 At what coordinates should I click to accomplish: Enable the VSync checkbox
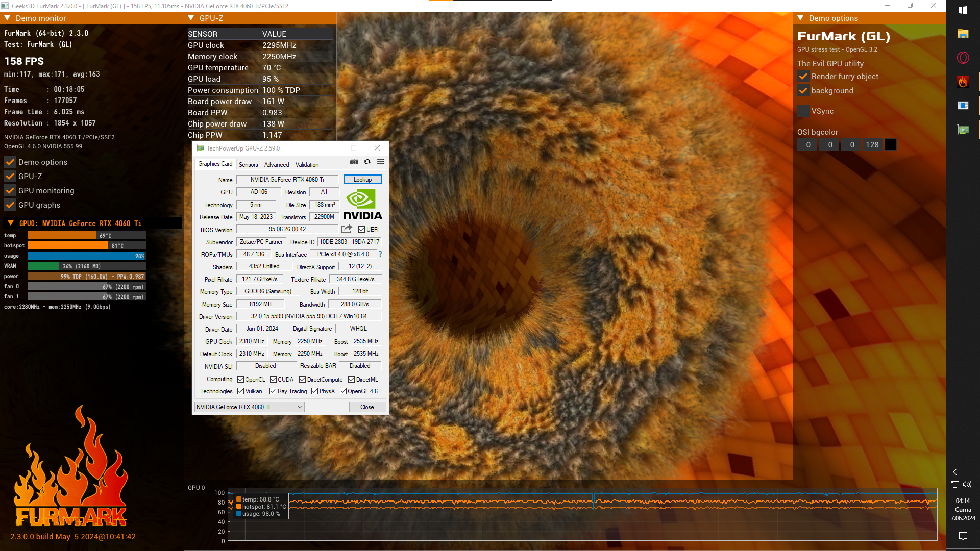click(x=803, y=111)
